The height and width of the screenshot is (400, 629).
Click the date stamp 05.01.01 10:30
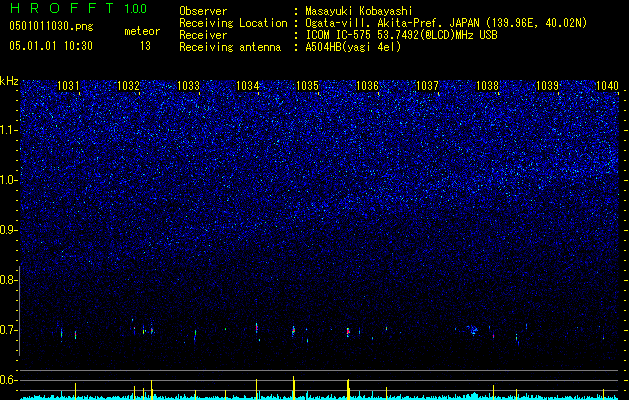[x=51, y=46]
